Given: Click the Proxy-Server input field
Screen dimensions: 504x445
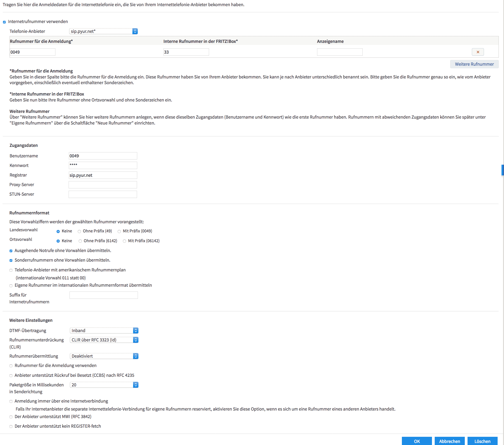Looking at the screenshot, I should pyautogui.click(x=103, y=185).
